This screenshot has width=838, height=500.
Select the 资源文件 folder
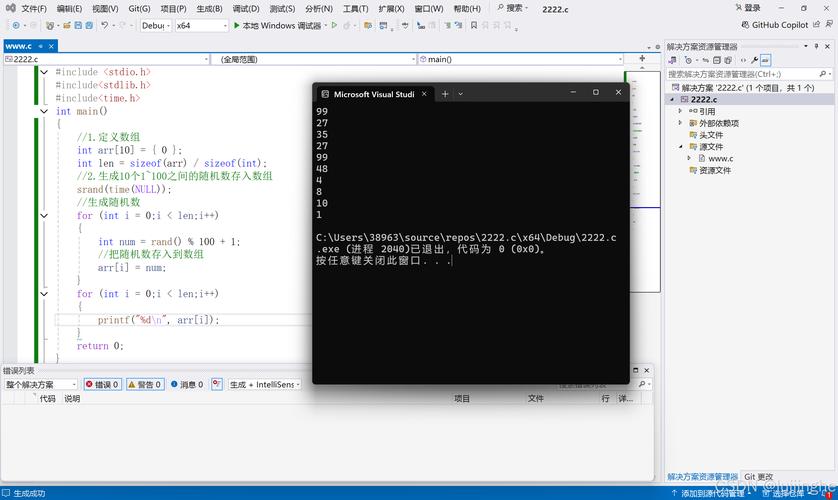[715, 170]
